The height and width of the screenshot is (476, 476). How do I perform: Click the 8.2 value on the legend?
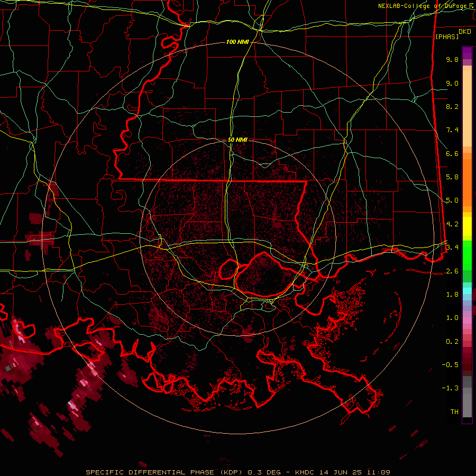(x=452, y=106)
